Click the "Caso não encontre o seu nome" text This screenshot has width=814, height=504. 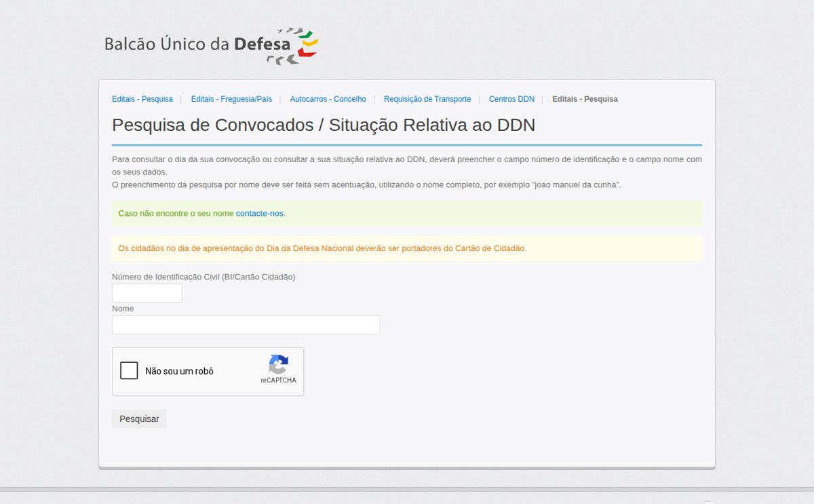[176, 213]
